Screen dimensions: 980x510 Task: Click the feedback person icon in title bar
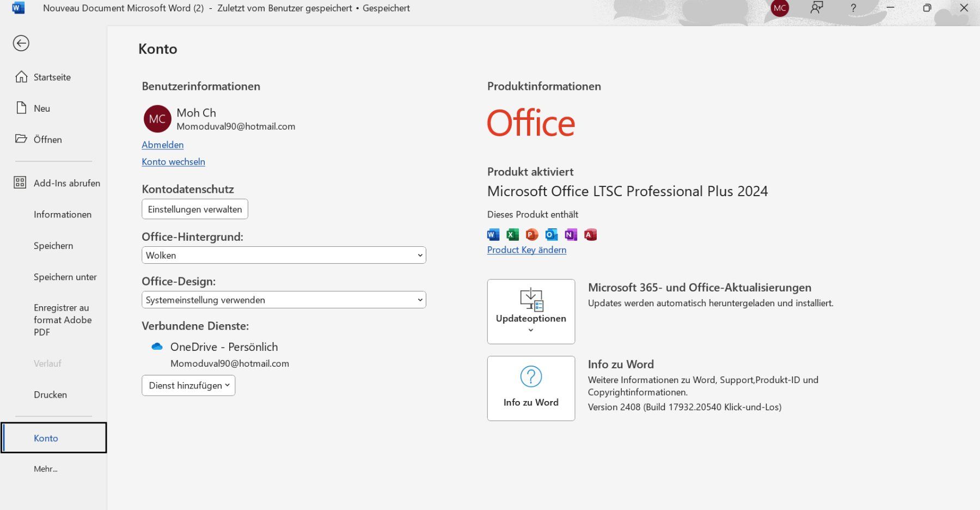816,8
